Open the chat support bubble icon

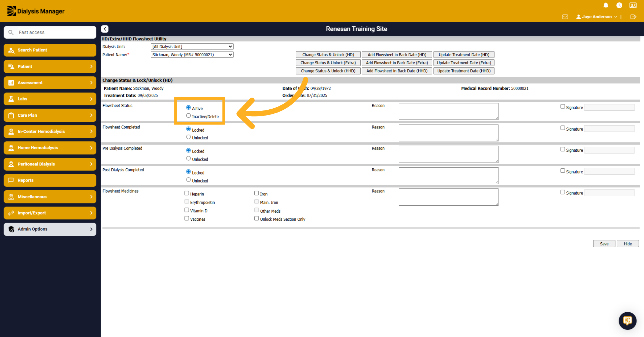[627, 321]
